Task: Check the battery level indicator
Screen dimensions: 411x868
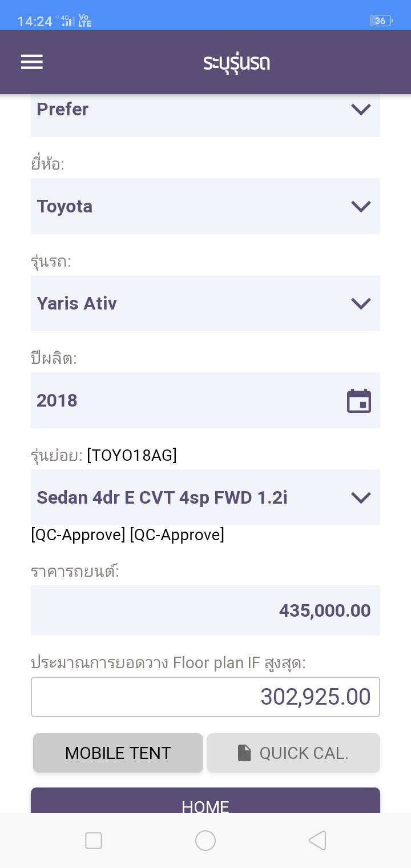Action: tap(380, 21)
